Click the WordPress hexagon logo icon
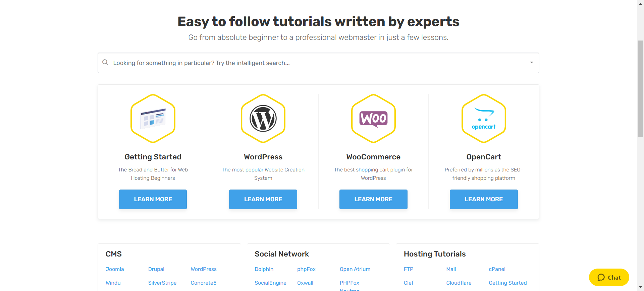Image resolution: width=644 pixels, height=291 pixels. (x=263, y=118)
